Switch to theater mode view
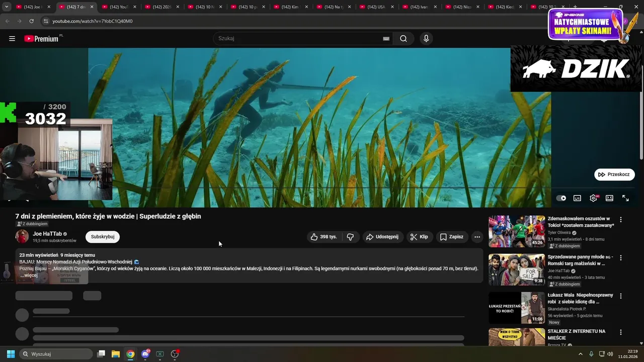 click(609, 198)
